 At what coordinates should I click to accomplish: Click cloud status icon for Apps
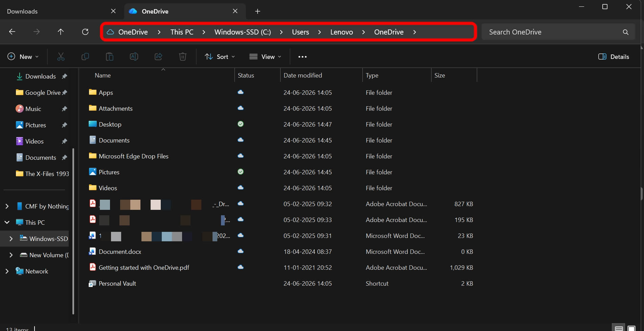pyautogui.click(x=241, y=92)
